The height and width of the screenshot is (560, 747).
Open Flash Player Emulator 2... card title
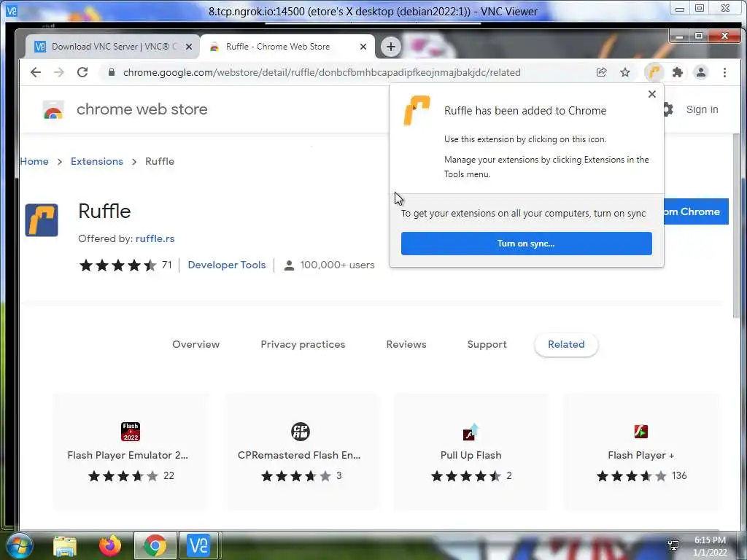pyautogui.click(x=128, y=455)
